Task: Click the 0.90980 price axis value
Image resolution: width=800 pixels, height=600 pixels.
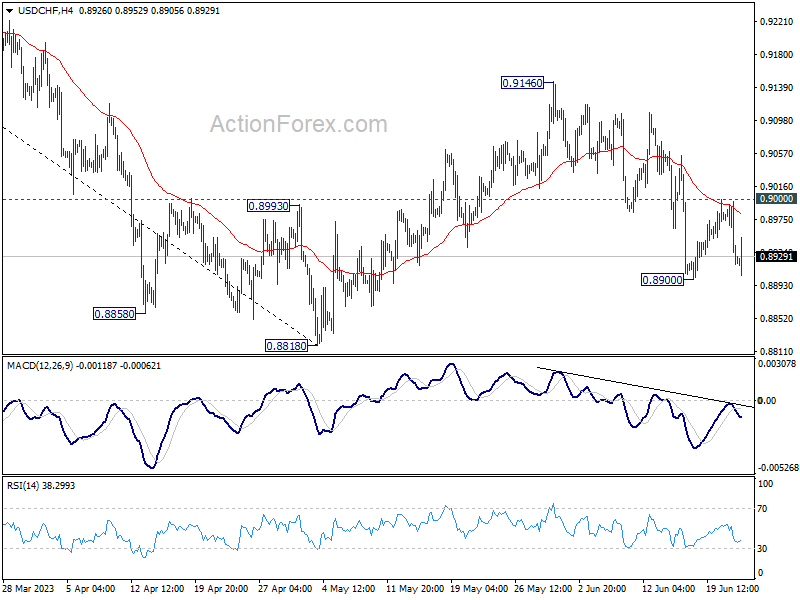Action: (x=777, y=120)
